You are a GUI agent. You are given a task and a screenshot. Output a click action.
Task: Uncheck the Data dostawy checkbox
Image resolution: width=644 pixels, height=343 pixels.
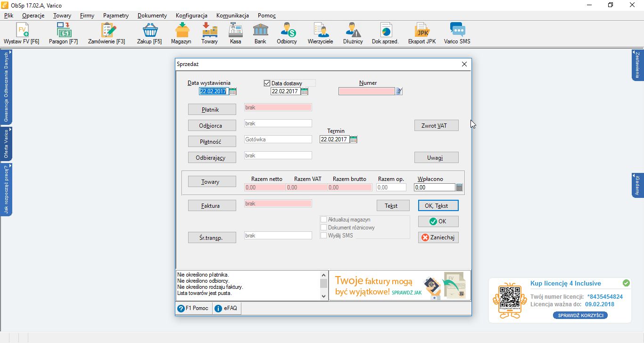coord(267,83)
